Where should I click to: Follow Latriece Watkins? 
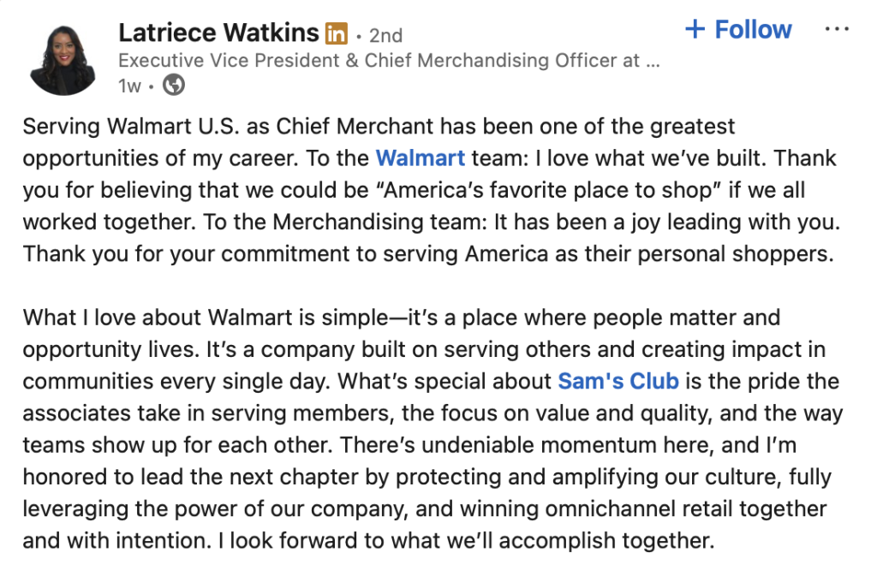pos(738,29)
